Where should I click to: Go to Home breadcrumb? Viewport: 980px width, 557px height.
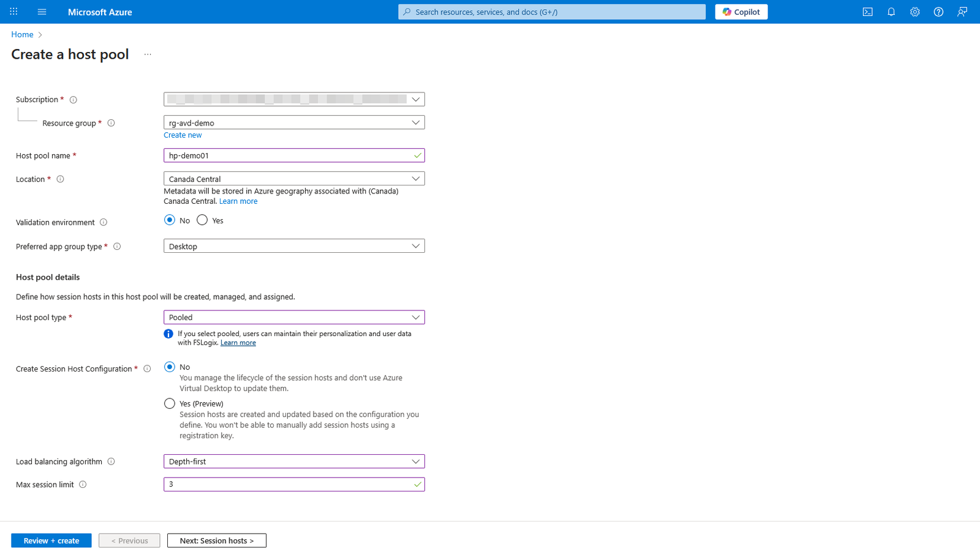[22, 35]
